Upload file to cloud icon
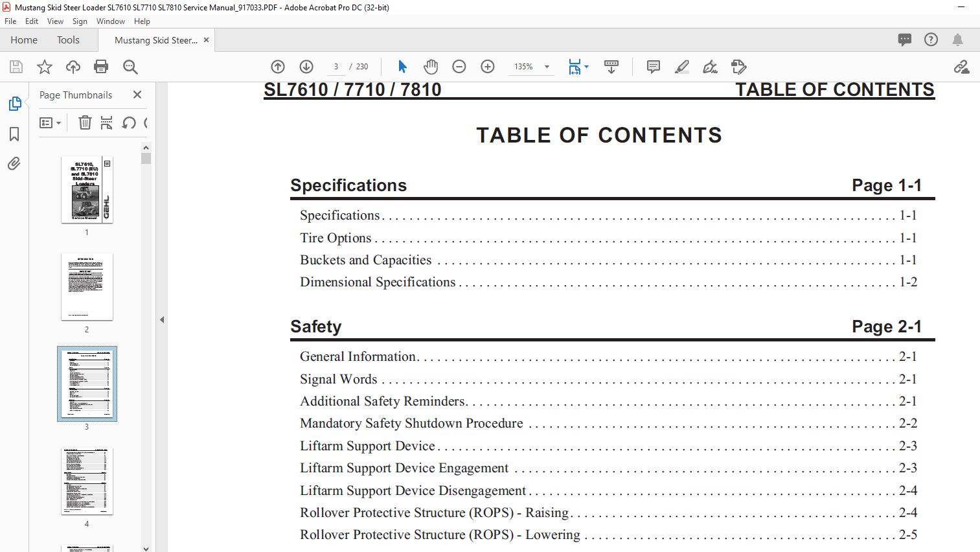The height and width of the screenshot is (552, 980). [x=73, y=67]
